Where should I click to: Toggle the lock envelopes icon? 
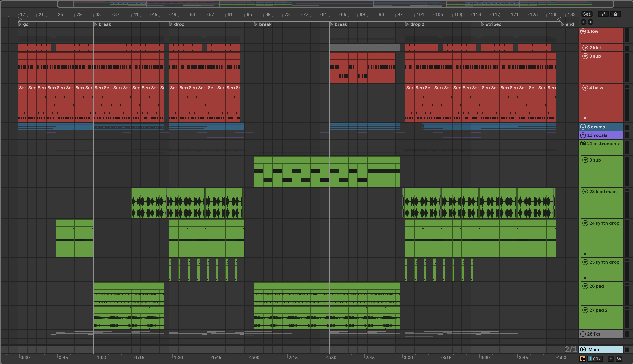point(615,14)
